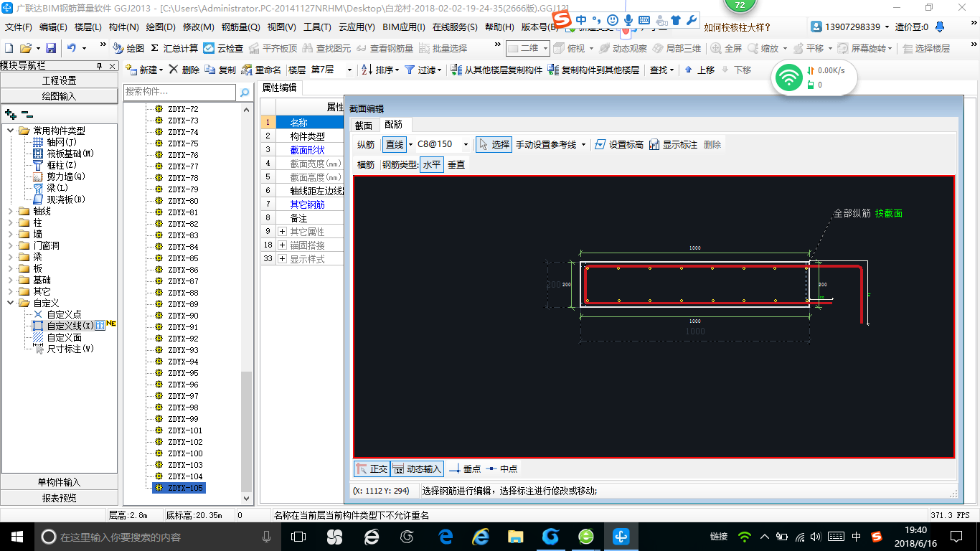Click the new file icon

click(9, 48)
